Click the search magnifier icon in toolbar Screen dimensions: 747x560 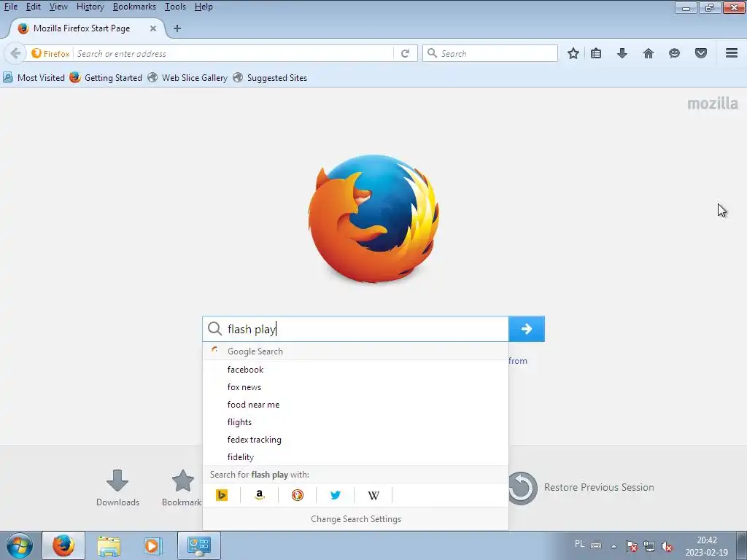[432, 52]
